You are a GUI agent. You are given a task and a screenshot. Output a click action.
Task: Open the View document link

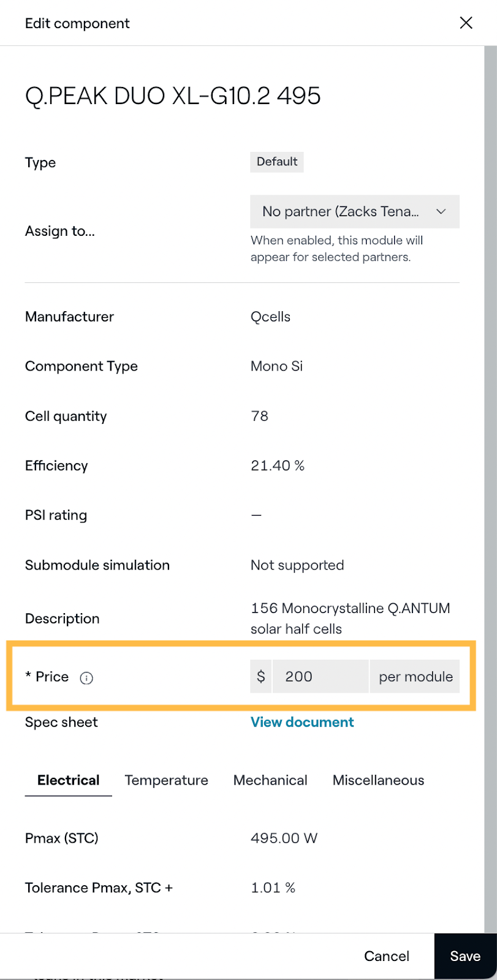302,722
